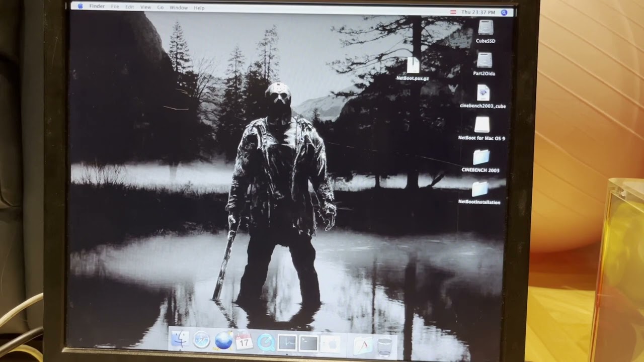Select the NetBoot.pax.gz file icon
The height and width of the screenshot is (362, 644).
pos(413,65)
